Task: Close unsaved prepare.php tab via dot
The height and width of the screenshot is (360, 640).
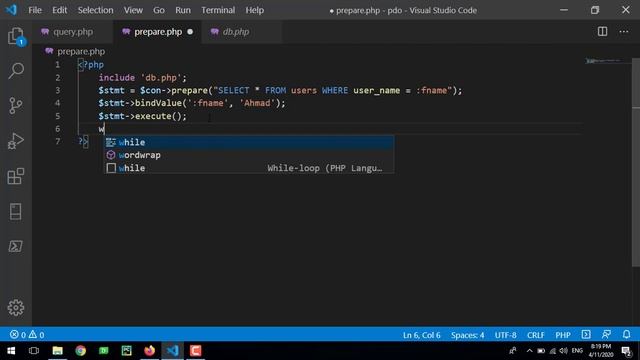Action: coord(190,32)
